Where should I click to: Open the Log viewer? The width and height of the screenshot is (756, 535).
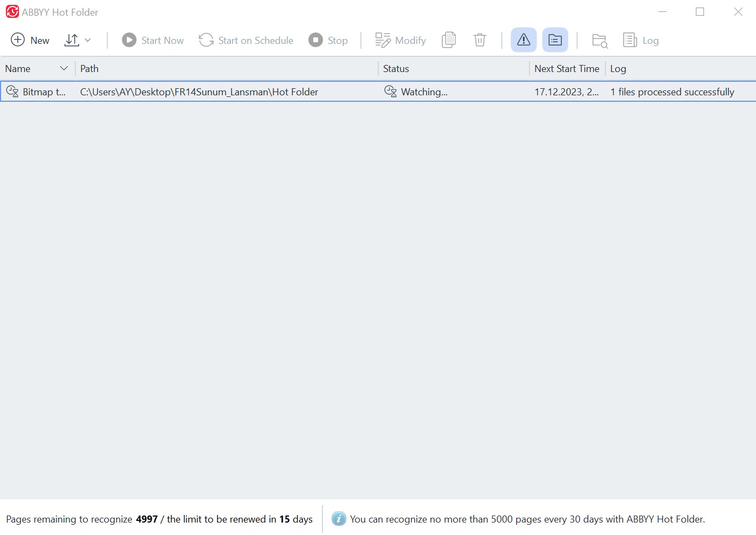641,40
